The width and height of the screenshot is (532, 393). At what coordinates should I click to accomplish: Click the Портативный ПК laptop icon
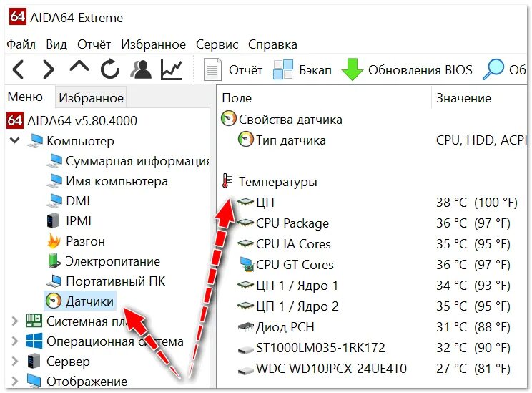pyautogui.click(x=54, y=281)
